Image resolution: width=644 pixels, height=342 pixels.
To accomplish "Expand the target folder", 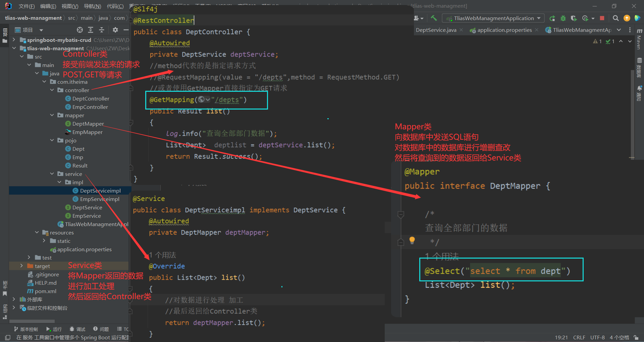I will click(x=21, y=266).
